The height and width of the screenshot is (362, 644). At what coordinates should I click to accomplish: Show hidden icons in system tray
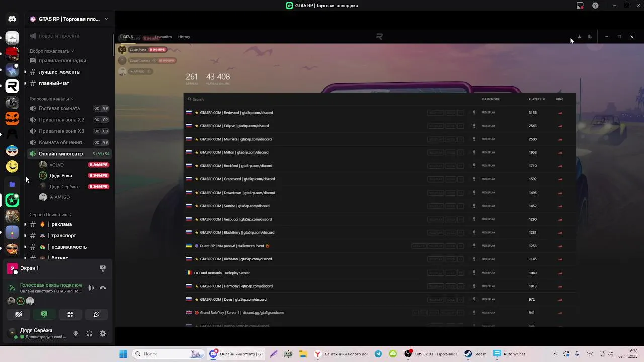click(555, 354)
